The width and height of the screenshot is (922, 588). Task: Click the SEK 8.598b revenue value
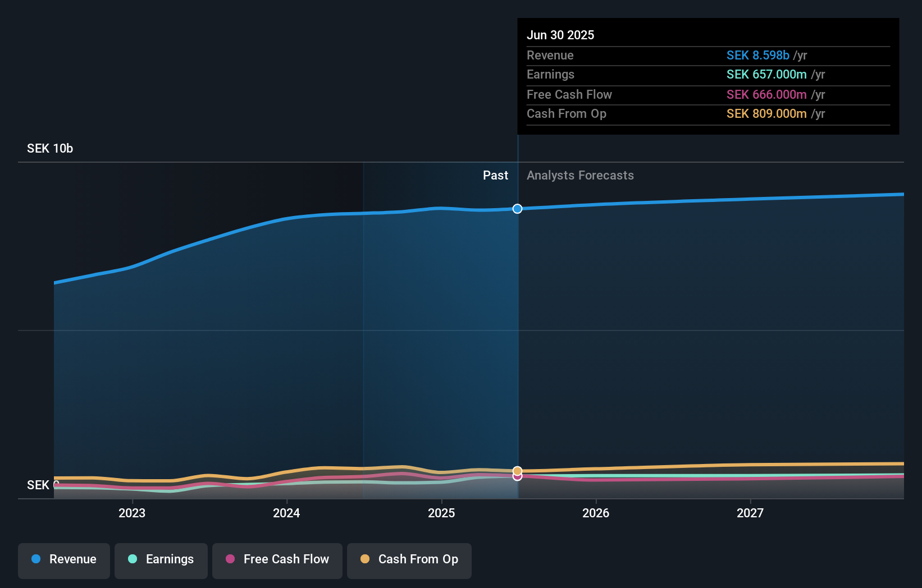click(758, 55)
